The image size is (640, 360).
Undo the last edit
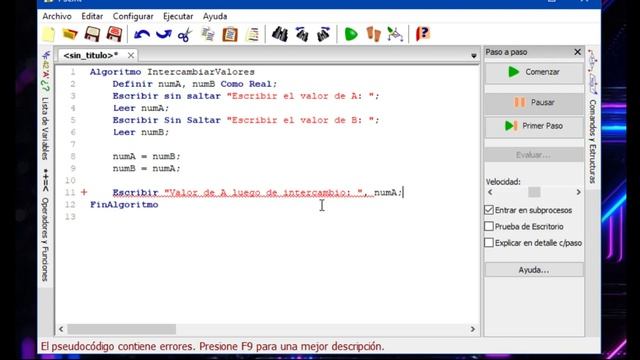142,34
